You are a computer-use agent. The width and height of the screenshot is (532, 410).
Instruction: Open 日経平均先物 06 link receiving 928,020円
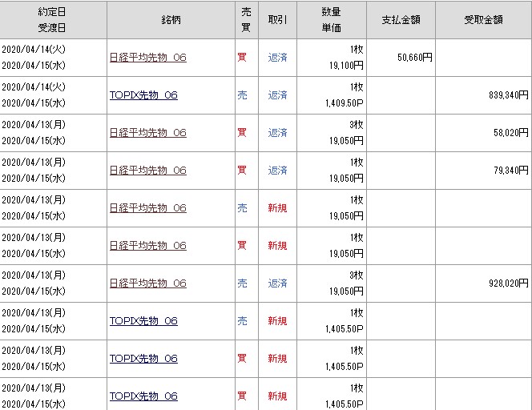147,283
